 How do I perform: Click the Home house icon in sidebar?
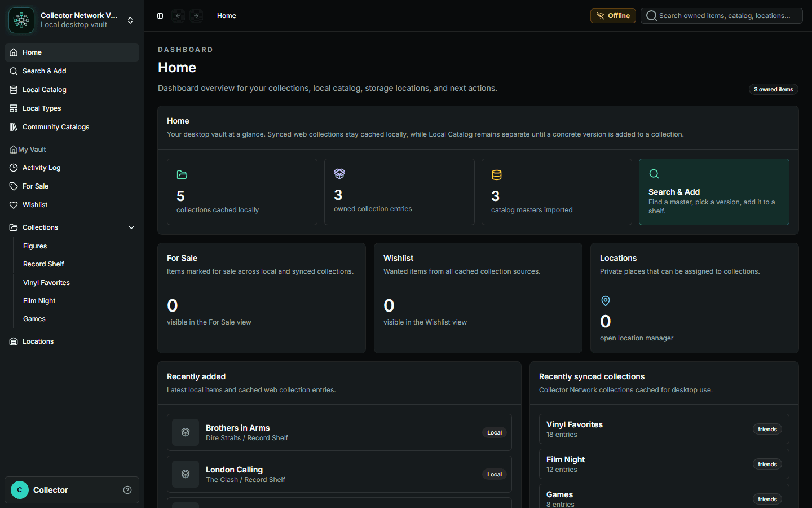pos(14,52)
